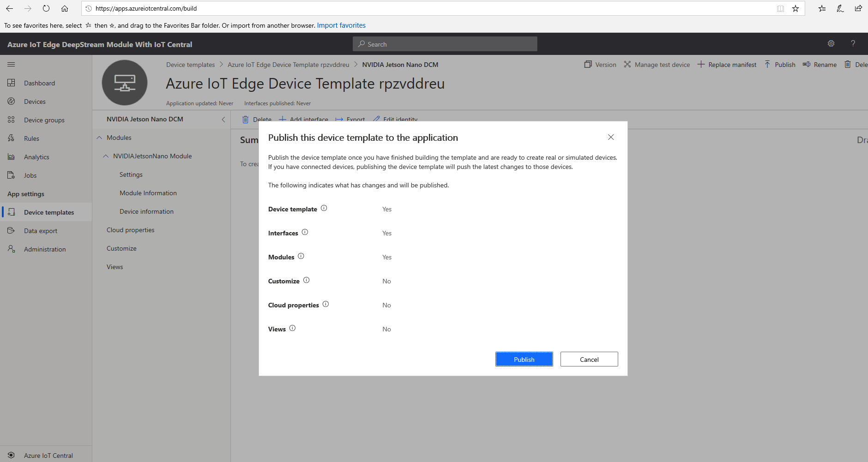868x462 pixels.
Task: Click Device templates breadcrumb link
Action: pyautogui.click(x=191, y=65)
